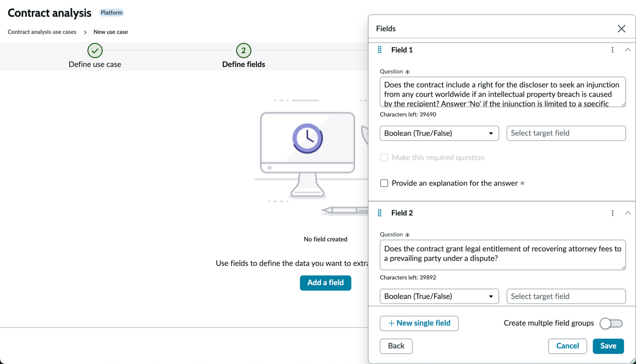636x364 pixels.
Task: Click the Field 2 drag handle icon
Action: click(380, 213)
